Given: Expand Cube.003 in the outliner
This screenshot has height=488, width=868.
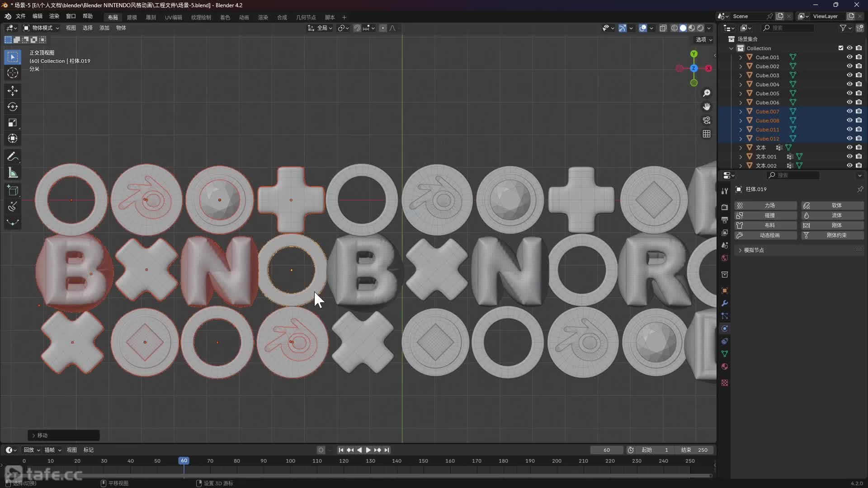Looking at the screenshot, I should click(741, 75).
